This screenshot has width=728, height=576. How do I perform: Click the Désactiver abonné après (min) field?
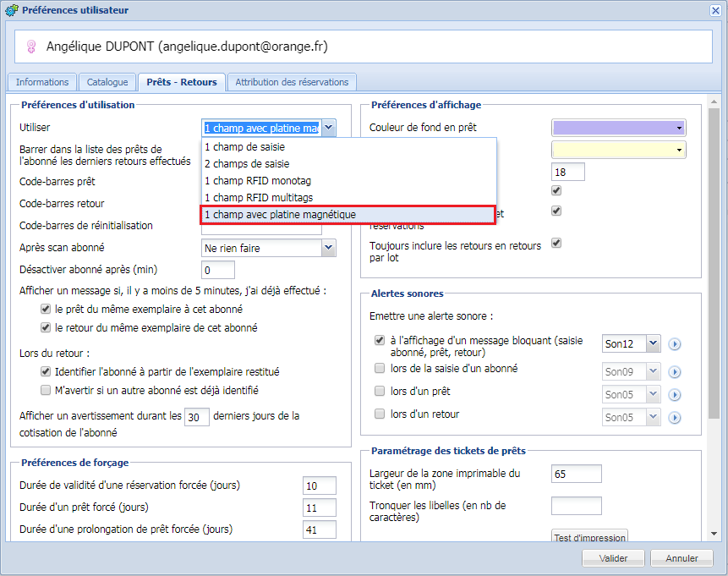tap(218, 271)
